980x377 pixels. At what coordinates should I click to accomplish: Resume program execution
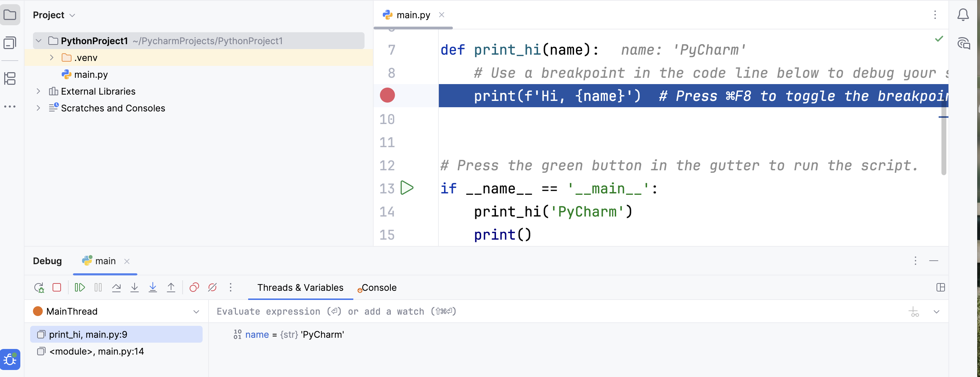pyautogui.click(x=80, y=288)
